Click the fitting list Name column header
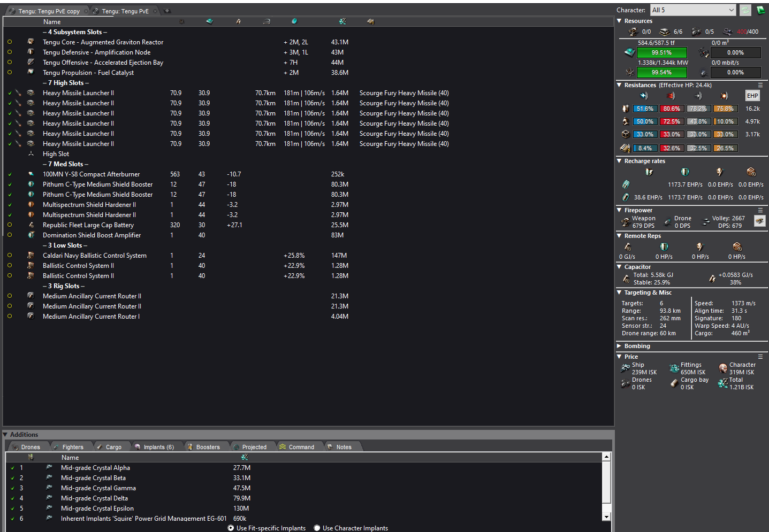 tap(52, 22)
